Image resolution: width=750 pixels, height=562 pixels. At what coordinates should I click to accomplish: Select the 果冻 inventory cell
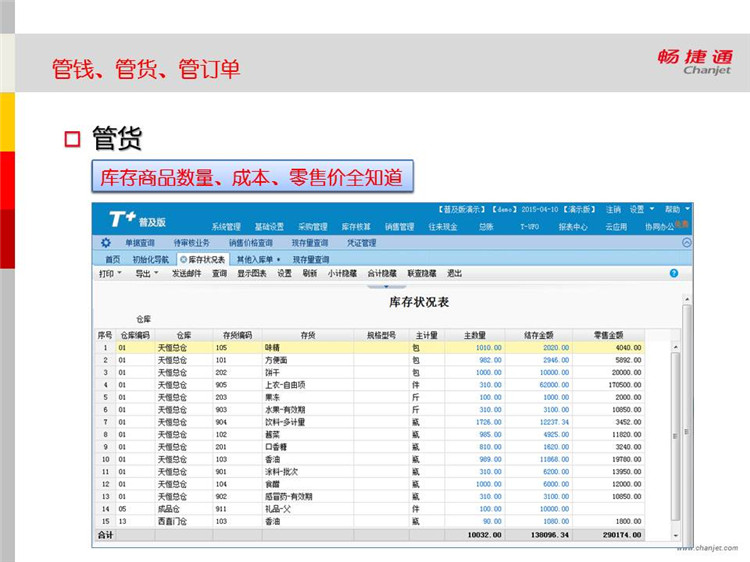pos(308,397)
